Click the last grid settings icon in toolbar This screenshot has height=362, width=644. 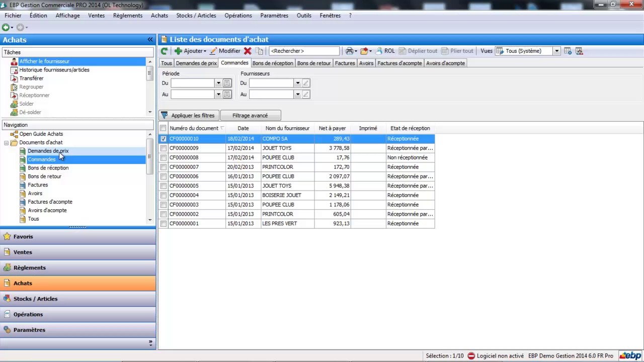(579, 51)
